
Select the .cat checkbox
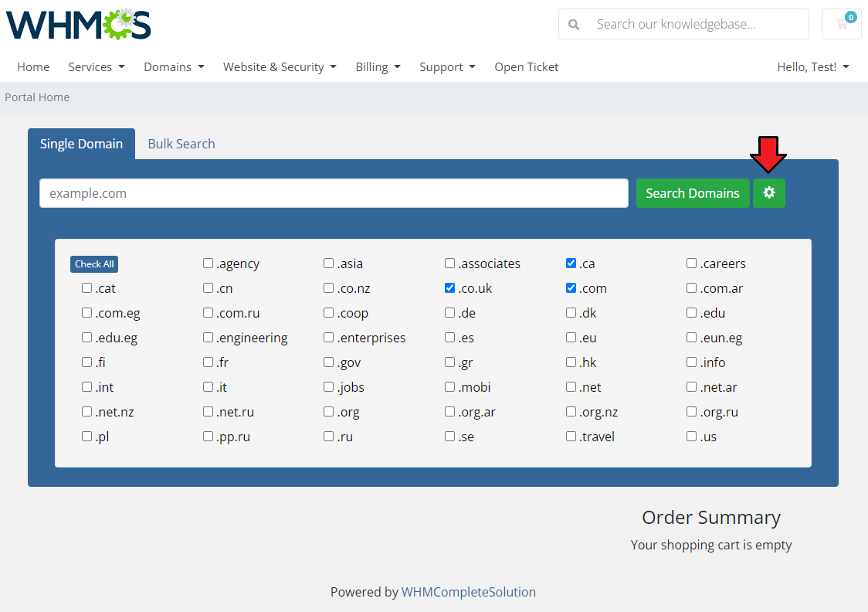pyautogui.click(x=86, y=288)
